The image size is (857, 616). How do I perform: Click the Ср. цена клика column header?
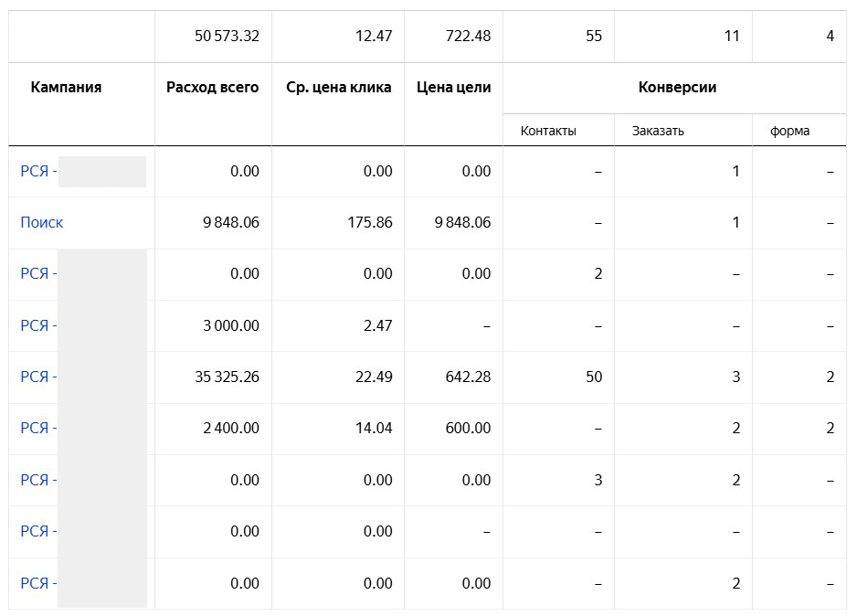pyautogui.click(x=338, y=88)
